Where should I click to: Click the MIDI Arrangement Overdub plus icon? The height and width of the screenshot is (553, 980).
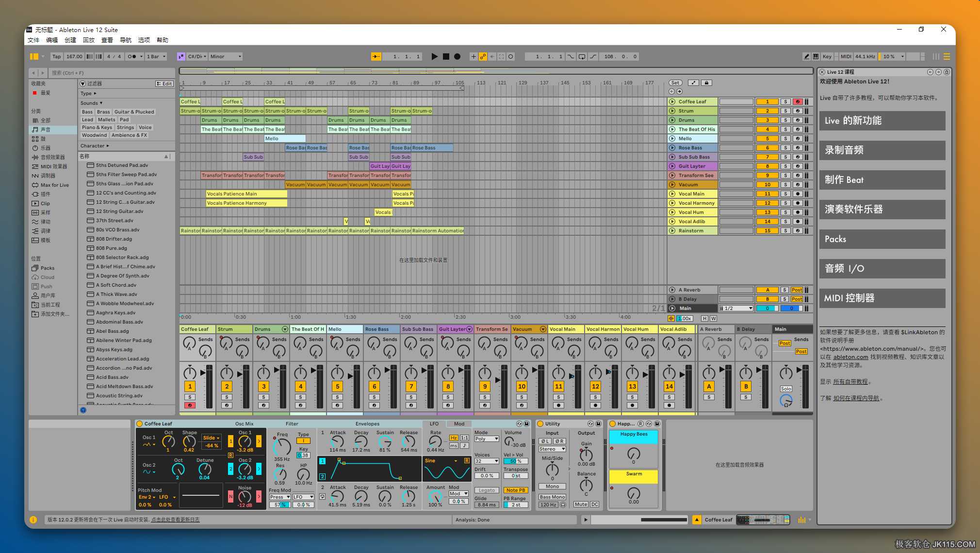click(x=474, y=57)
